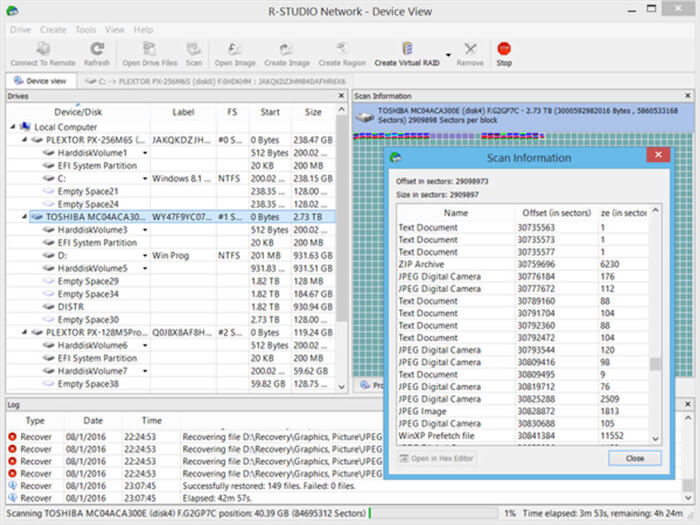Select the Elapsed: 42m 57s log entry
The width and height of the screenshot is (700, 525).
click(x=217, y=498)
